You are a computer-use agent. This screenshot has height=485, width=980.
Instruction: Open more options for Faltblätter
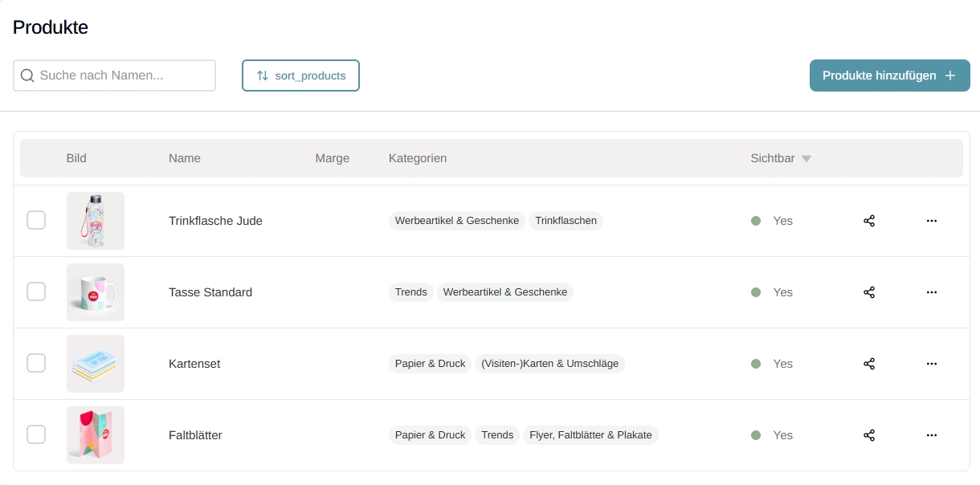point(931,435)
